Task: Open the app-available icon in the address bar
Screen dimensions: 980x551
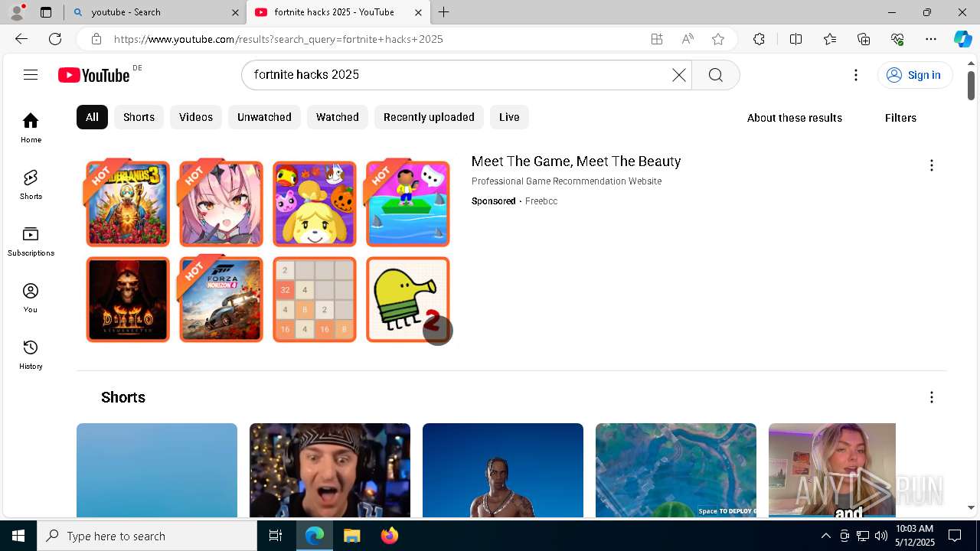Action: (x=657, y=39)
